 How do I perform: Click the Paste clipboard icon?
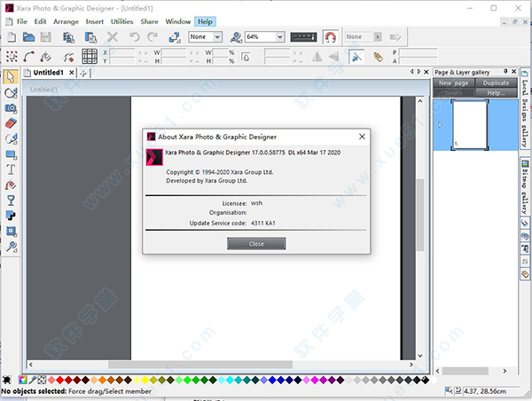pos(90,37)
